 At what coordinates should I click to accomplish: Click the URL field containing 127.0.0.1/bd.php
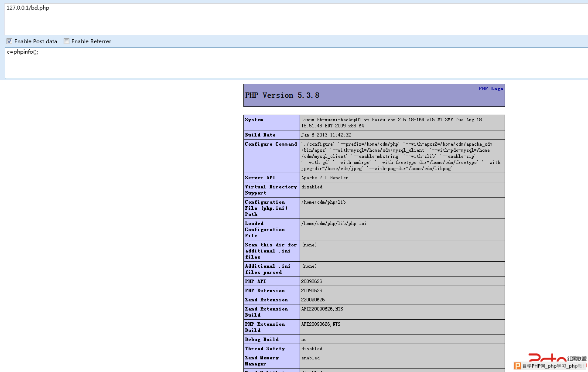pyautogui.click(x=296, y=19)
